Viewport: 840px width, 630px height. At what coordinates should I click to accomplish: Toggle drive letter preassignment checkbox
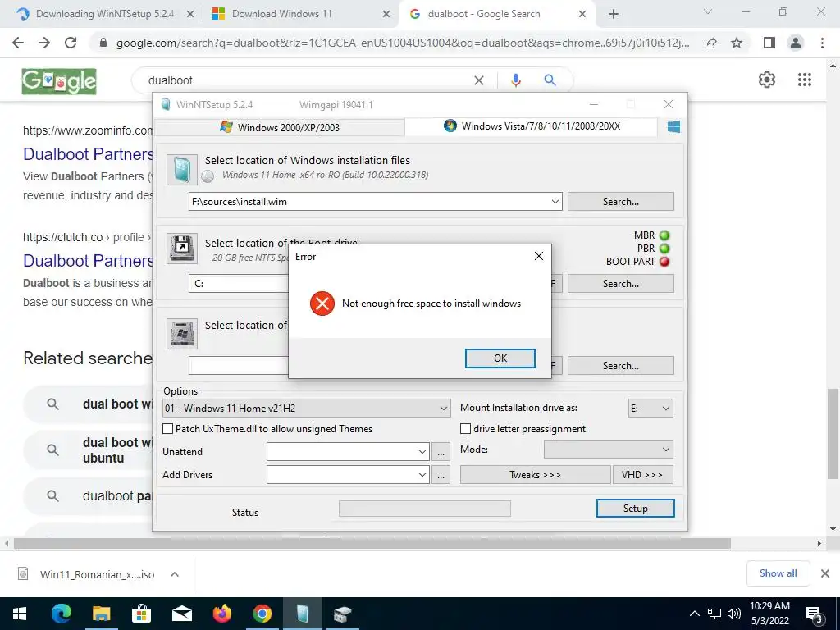click(x=466, y=428)
